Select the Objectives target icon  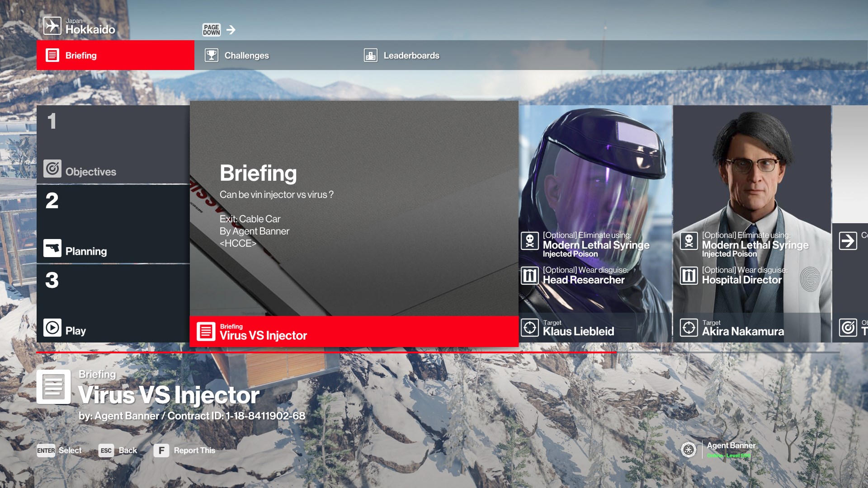coord(52,169)
